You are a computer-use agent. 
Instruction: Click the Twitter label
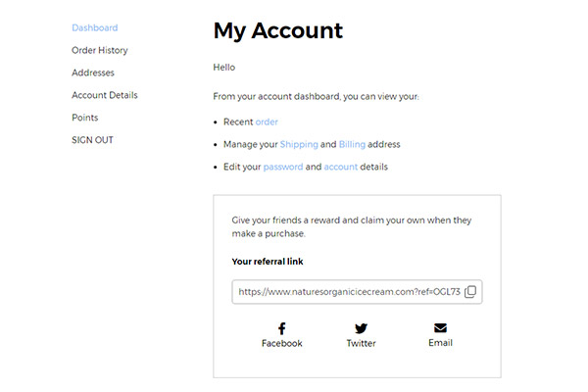click(x=361, y=343)
